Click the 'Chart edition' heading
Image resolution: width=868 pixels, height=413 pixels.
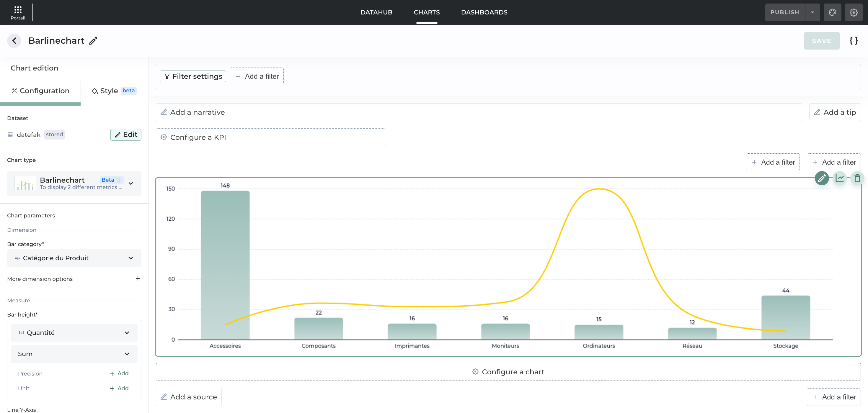(34, 68)
